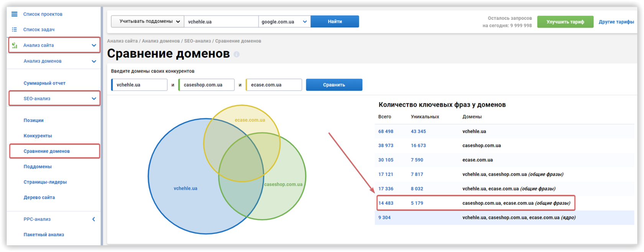Click the Сравнить button

[334, 85]
